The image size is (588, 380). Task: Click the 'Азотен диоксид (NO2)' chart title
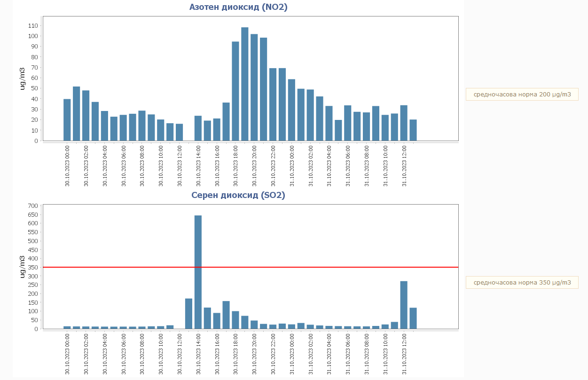pyautogui.click(x=238, y=7)
